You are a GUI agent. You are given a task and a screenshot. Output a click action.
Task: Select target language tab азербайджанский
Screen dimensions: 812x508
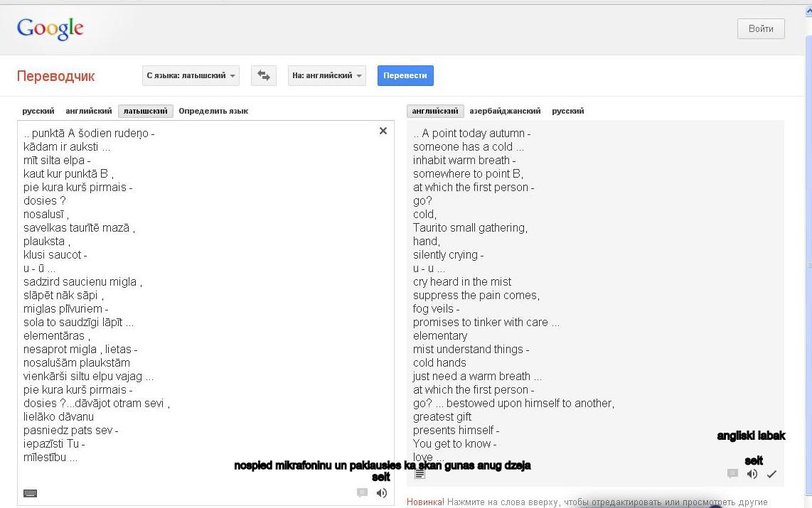point(505,111)
